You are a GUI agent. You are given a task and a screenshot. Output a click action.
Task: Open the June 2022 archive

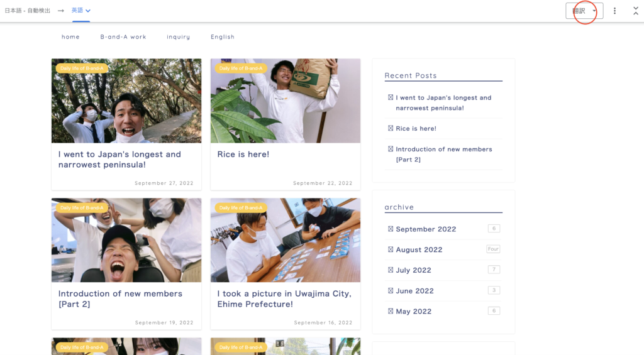415,290
